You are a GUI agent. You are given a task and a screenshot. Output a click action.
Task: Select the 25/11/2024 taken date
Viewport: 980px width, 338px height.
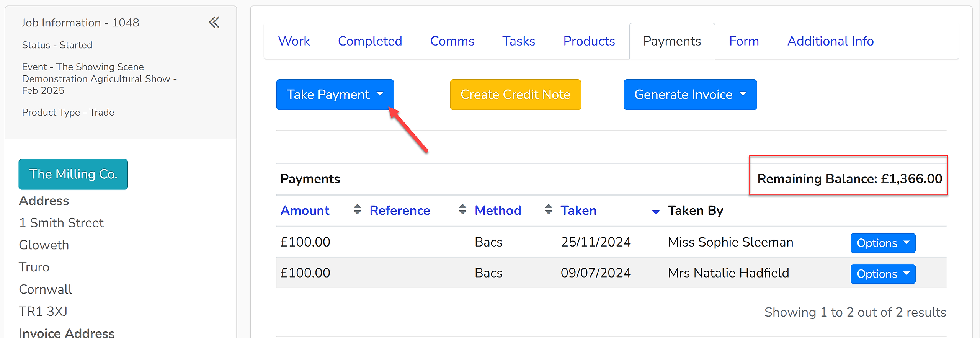coord(596,242)
